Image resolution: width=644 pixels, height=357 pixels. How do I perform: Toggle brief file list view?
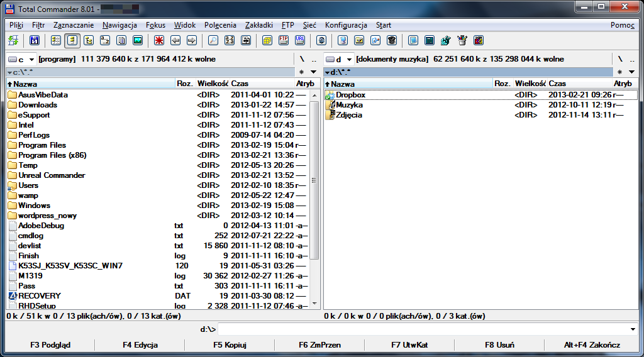[56, 40]
